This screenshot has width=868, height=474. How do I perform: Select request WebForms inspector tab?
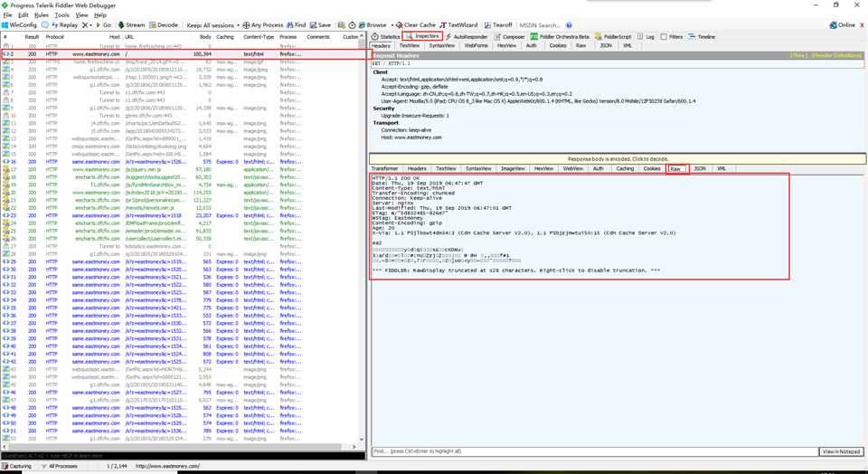(x=476, y=45)
